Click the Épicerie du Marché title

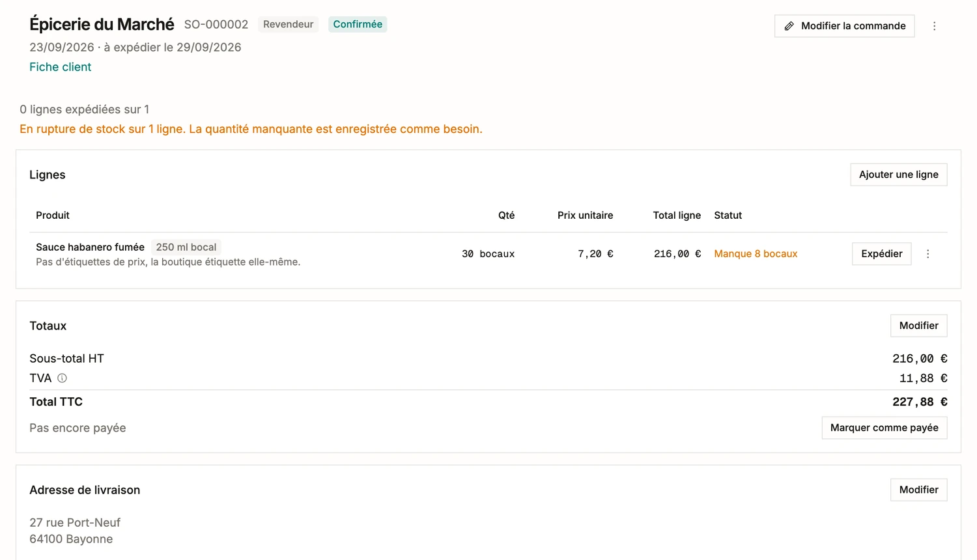click(x=102, y=25)
